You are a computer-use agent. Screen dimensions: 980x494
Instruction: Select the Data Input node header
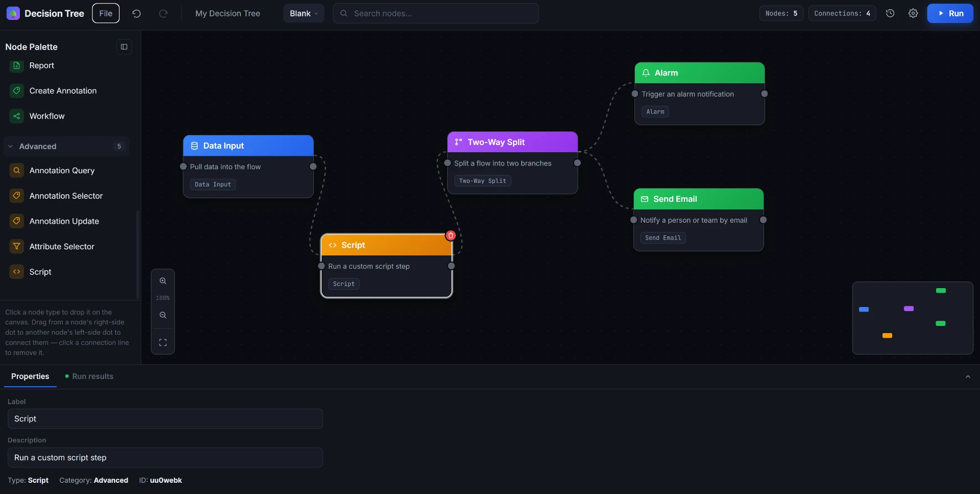[x=248, y=146]
